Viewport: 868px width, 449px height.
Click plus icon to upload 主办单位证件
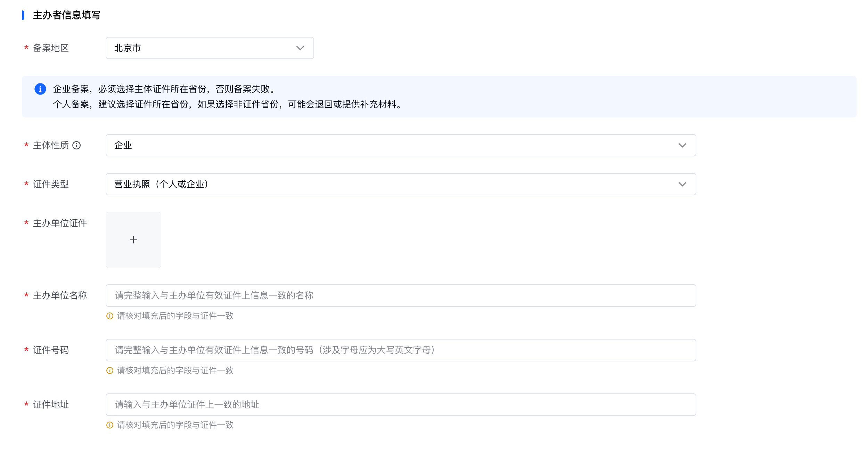pyautogui.click(x=133, y=240)
